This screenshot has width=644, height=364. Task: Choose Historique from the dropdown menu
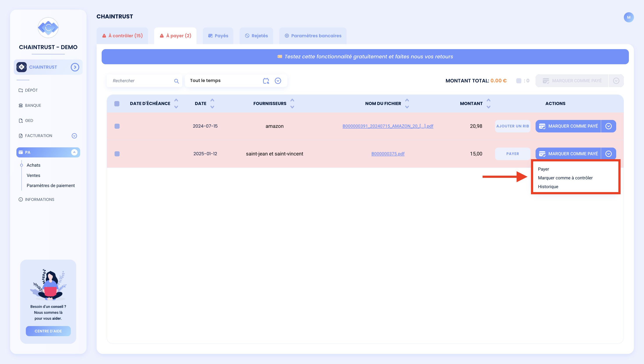tap(548, 187)
